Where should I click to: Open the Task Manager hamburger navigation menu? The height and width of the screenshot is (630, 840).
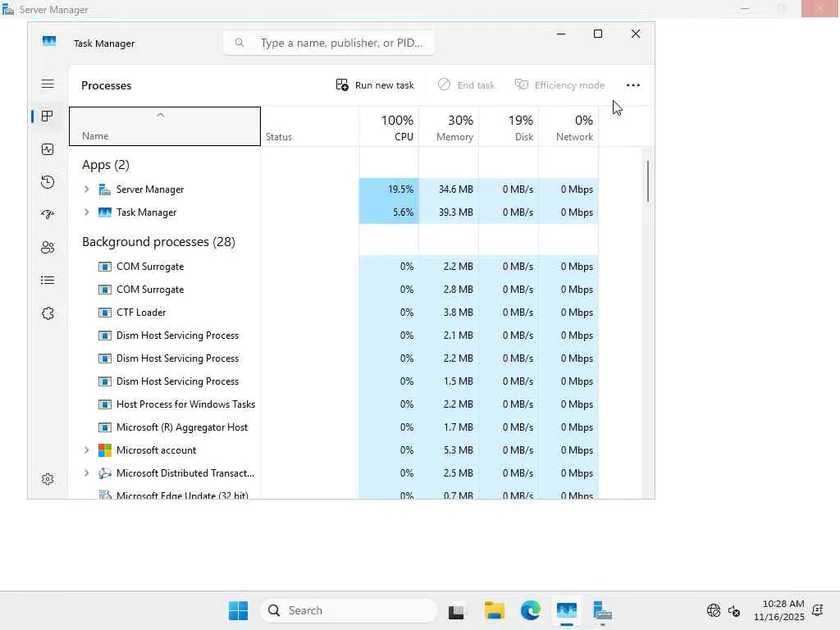click(x=48, y=84)
